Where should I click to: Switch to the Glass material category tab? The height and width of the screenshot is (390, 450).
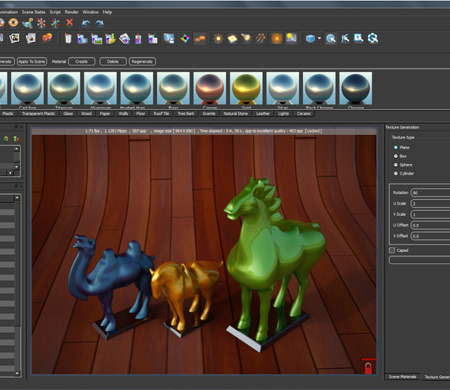click(68, 114)
